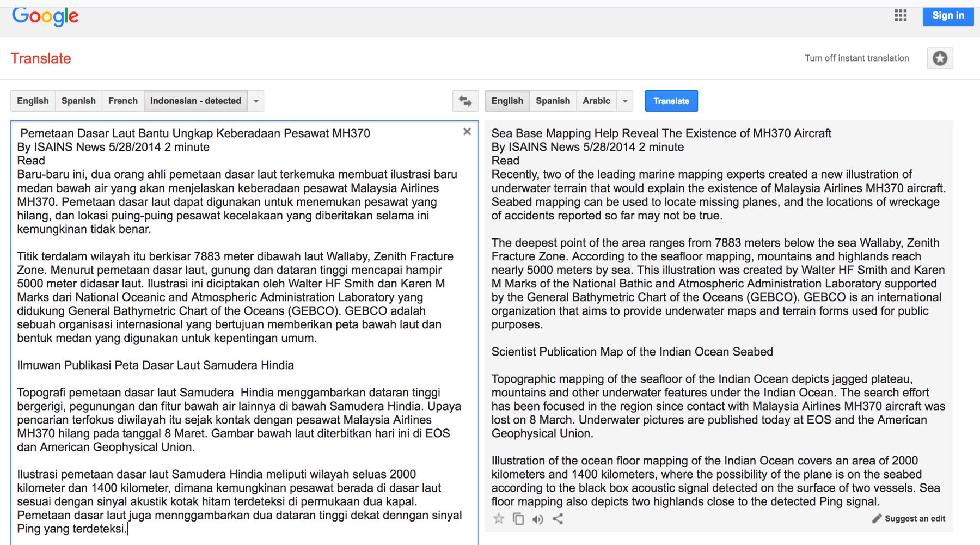
Task: Click inside the Indonesian source text box
Action: 244,332
